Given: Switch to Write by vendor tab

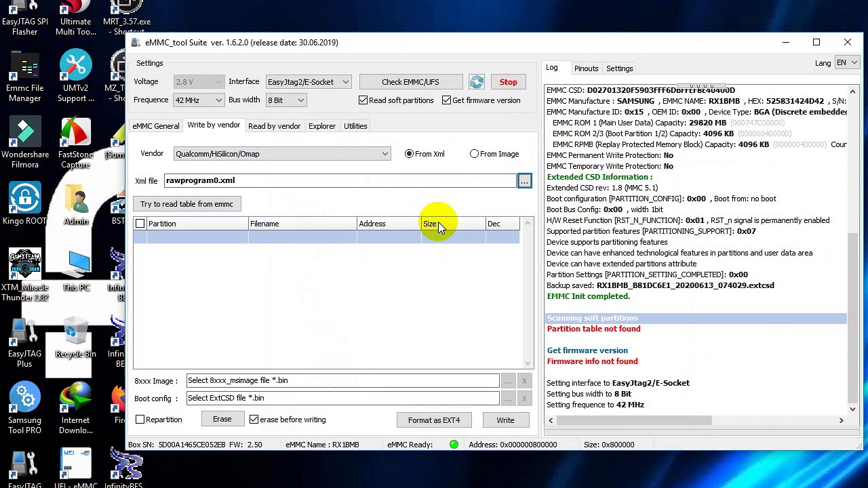Looking at the screenshot, I should click(214, 125).
